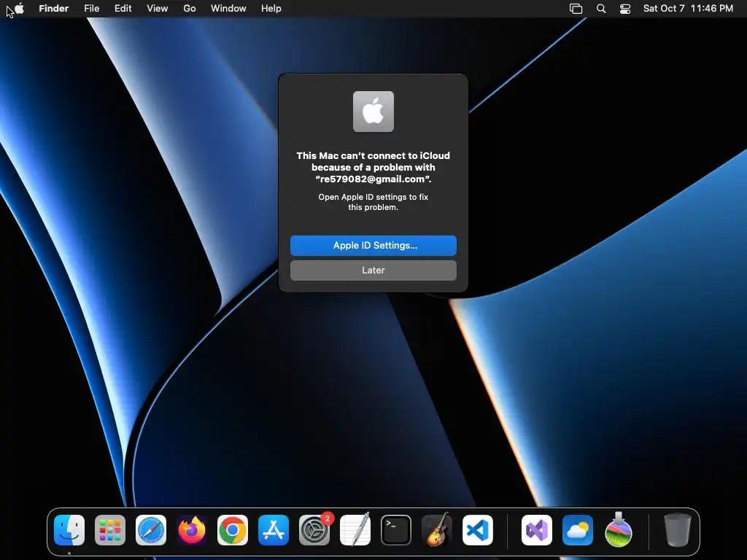The width and height of the screenshot is (747, 560).
Task: Open Spotlight search magnifier
Action: pyautogui.click(x=601, y=9)
